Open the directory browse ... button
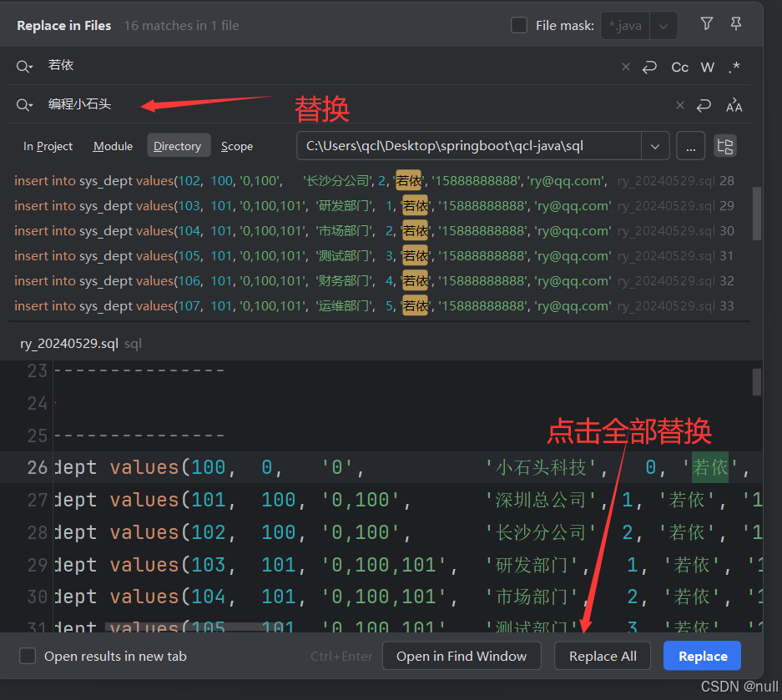782x700 pixels. coord(690,146)
